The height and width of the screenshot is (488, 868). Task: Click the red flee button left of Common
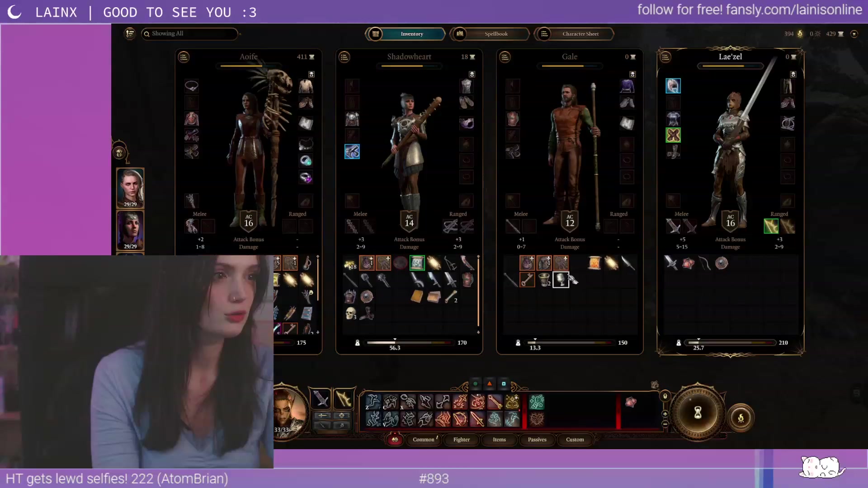[395, 439]
